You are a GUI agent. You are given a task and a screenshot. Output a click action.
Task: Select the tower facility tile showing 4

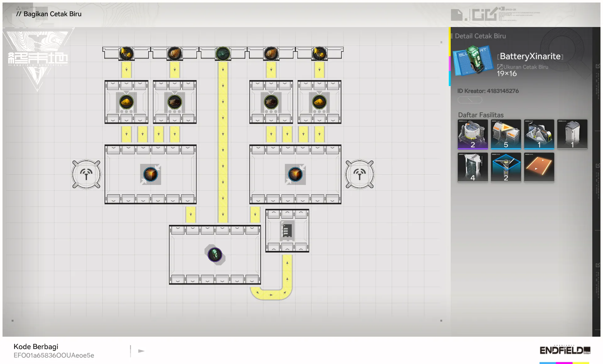473,167
